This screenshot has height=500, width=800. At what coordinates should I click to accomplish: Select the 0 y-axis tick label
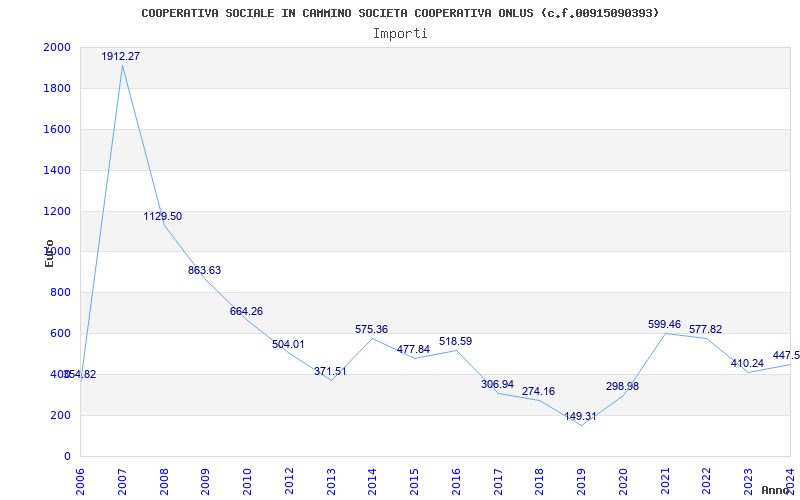click(67, 456)
